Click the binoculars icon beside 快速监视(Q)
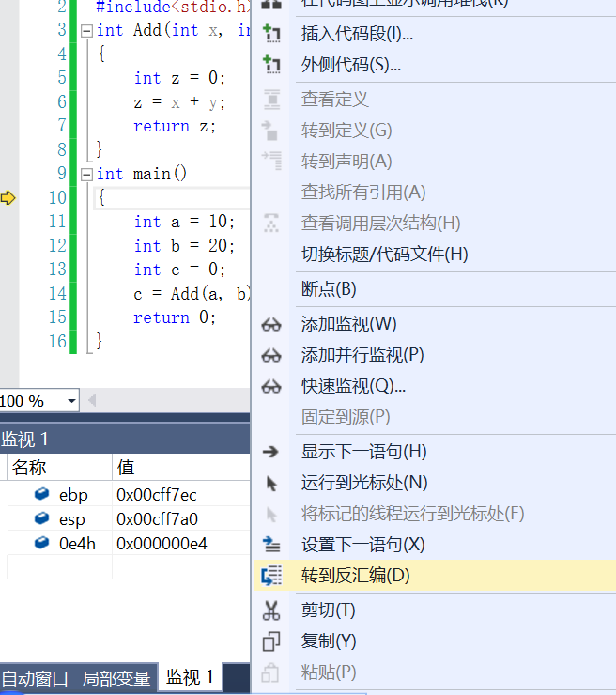The image size is (616, 695). point(271,387)
